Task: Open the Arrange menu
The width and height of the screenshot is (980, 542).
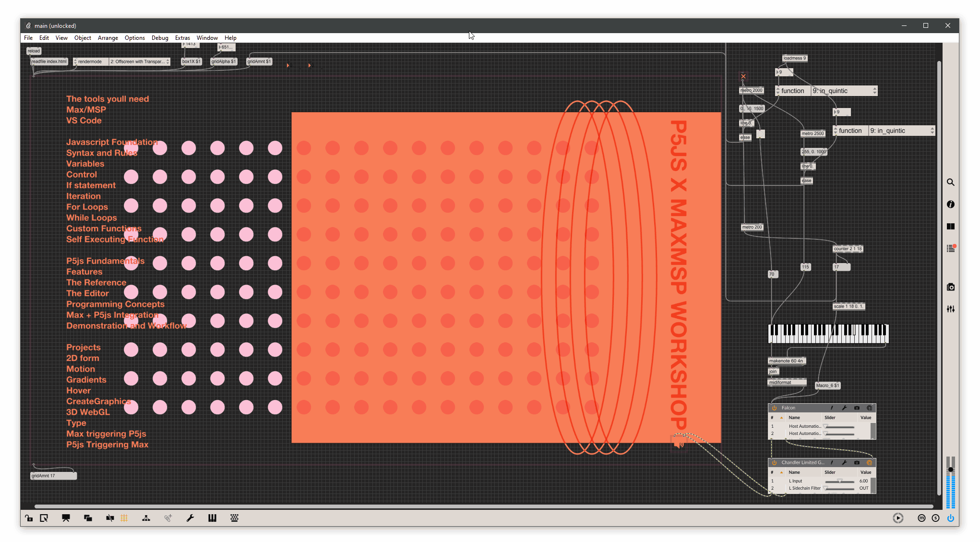Action: tap(108, 38)
